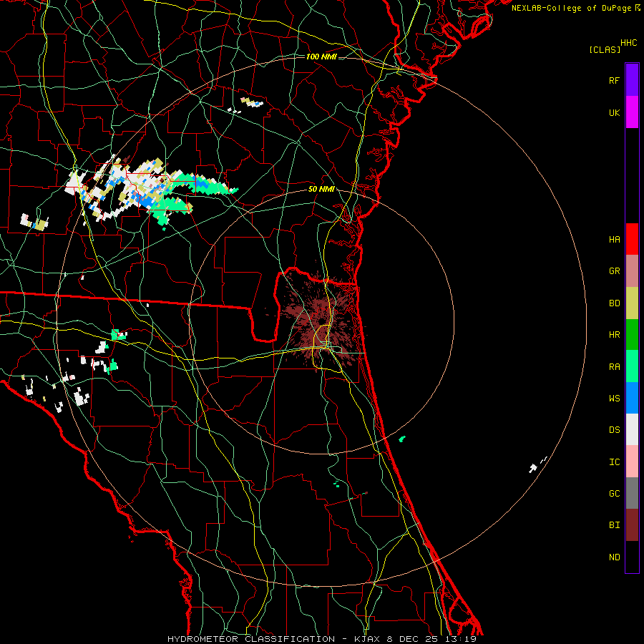Select the dusty pink GR legend swatch
This screenshot has width=644, height=644.
point(632,270)
